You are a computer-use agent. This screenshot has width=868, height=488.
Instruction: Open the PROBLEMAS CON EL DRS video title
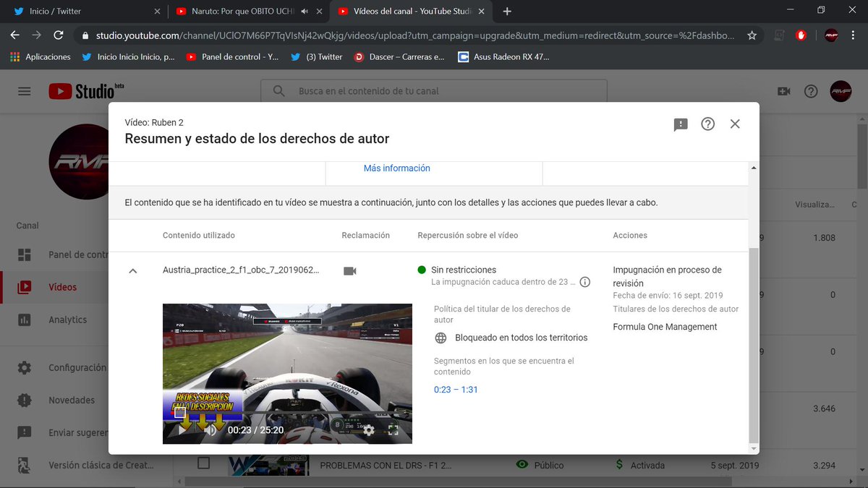[x=386, y=466]
